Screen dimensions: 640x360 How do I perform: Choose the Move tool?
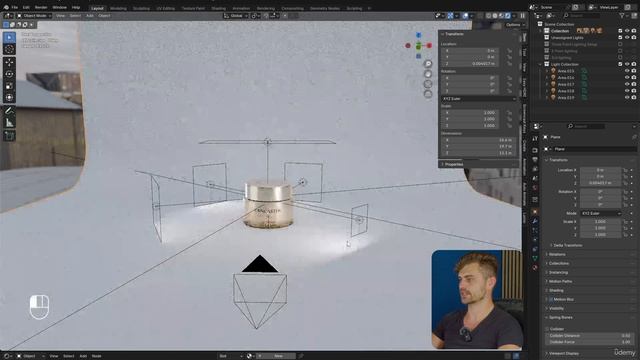pyautogui.click(x=9, y=62)
